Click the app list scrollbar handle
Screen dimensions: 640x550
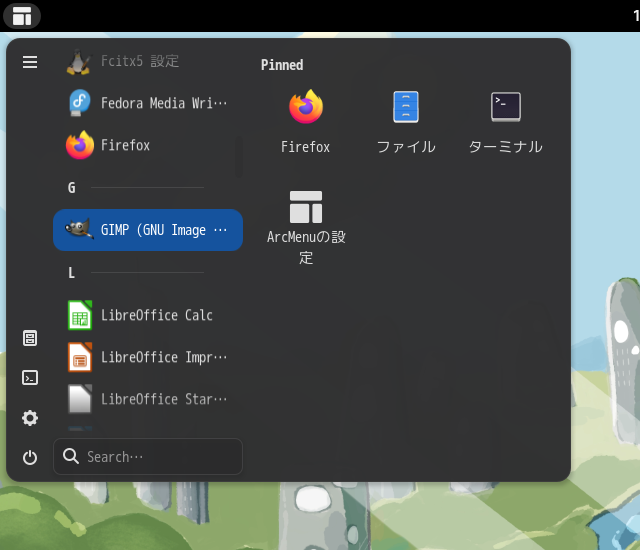click(239, 157)
